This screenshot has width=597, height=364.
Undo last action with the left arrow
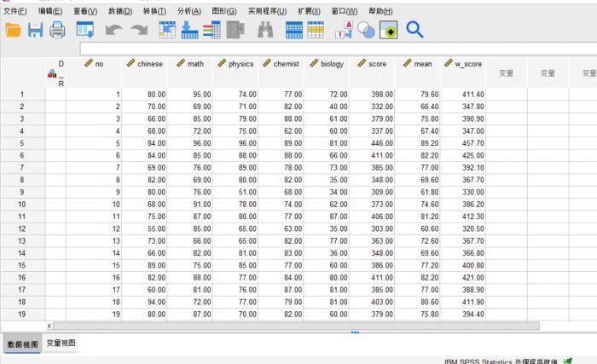point(113,30)
